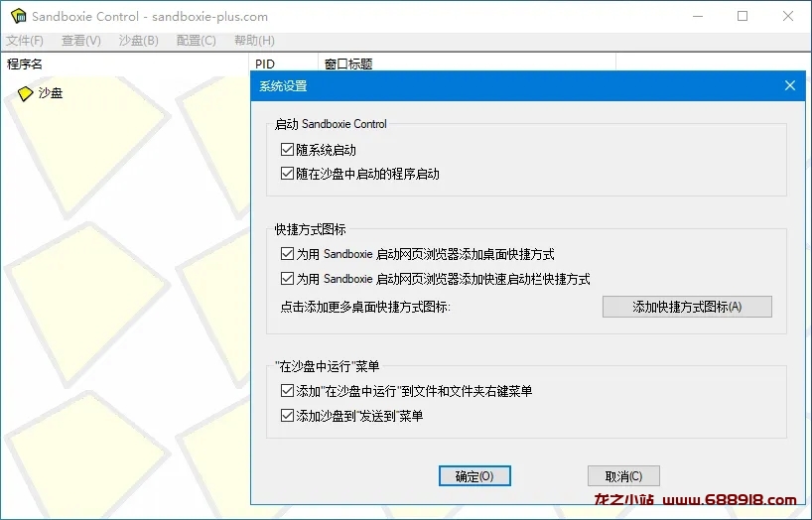Image resolution: width=812 pixels, height=520 pixels.
Task: Open the 文件(F) menu
Action: pyautogui.click(x=25, y=41)
